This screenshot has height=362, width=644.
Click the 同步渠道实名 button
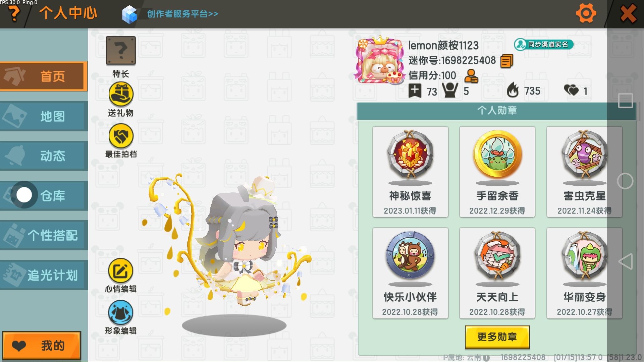coord(543,44)
